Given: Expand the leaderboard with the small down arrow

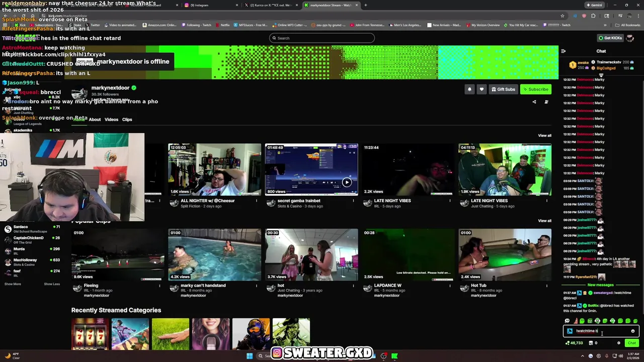Looking at the screenshot, I should pos(601,75).
